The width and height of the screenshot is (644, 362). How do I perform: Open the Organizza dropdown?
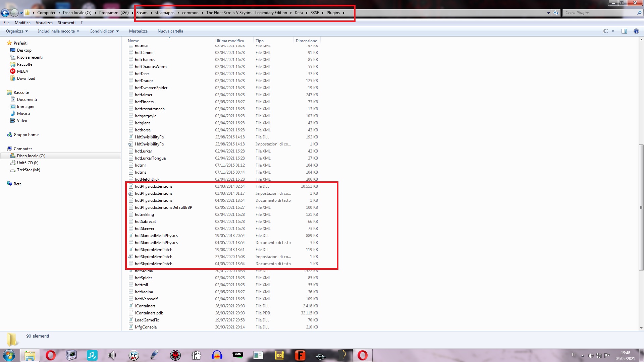click(17, 31)
